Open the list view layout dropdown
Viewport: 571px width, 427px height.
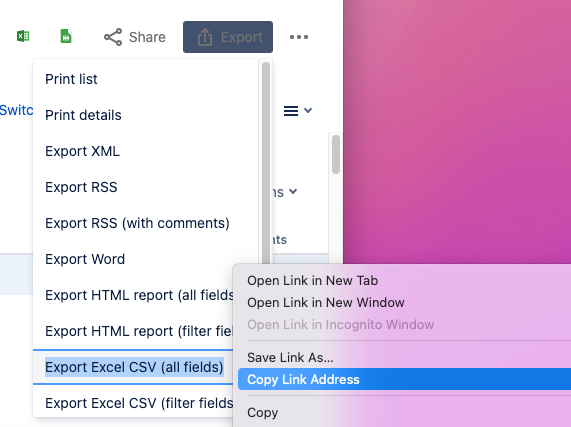(298, 111)
